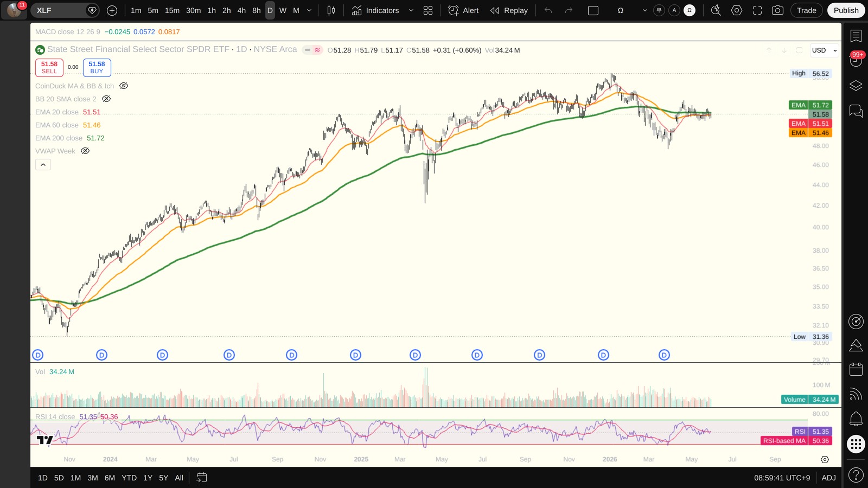This screenshot has height=488, width=868.
Task: Toggle visibility of VWAP Week indicator
Action: 85,151
